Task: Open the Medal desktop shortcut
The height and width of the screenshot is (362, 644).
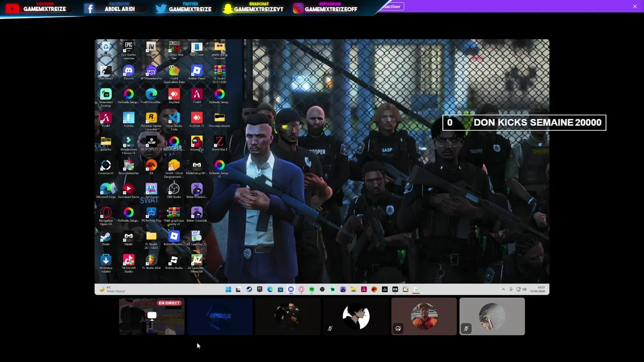Action: click(128, 238)
